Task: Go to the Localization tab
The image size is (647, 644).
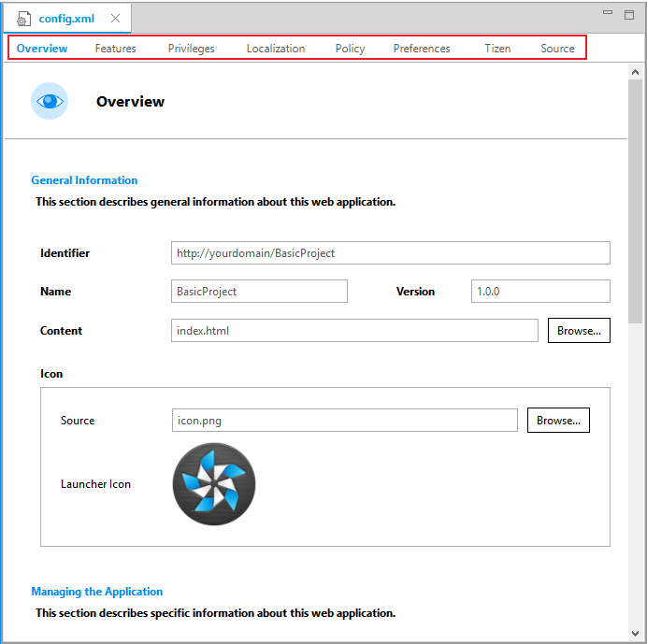Action: tap(276, 49)
